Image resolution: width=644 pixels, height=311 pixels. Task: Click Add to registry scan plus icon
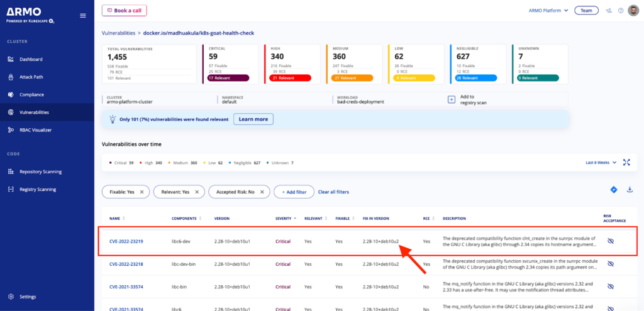click(451, 100)
